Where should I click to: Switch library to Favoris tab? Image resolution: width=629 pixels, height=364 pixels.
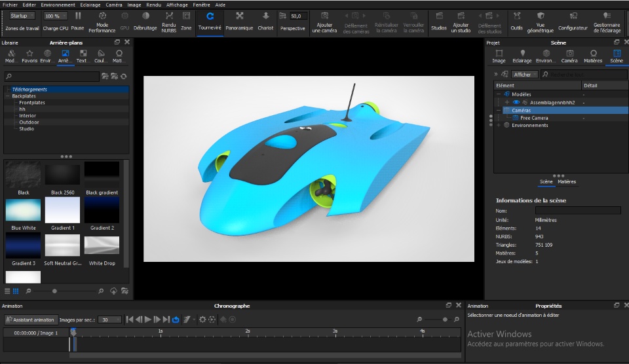point(29,56)
